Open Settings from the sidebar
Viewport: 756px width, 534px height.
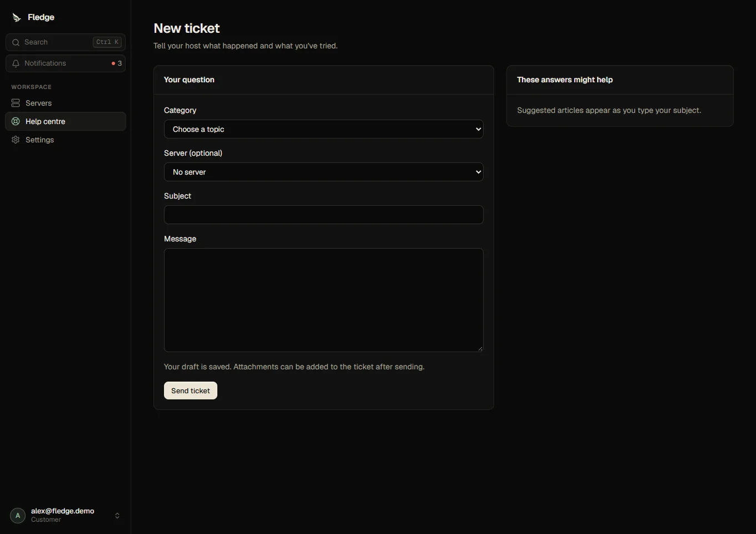pyautogui.click(x=66, y=140)
